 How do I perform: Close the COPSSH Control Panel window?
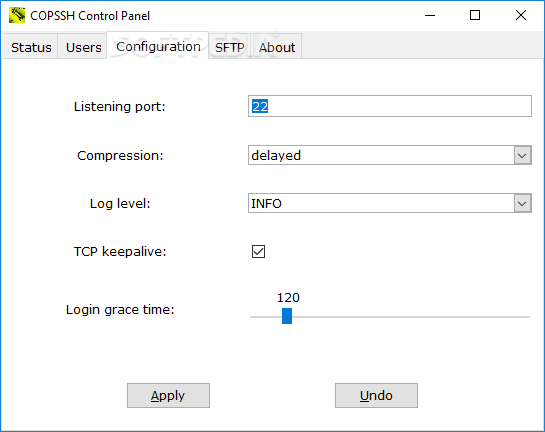pos(521,15)
